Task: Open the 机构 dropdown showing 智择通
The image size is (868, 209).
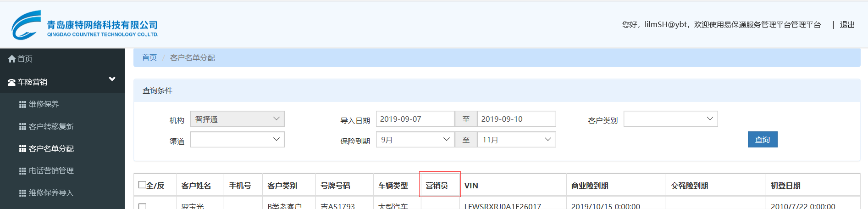Action: [x=238, y=119]
